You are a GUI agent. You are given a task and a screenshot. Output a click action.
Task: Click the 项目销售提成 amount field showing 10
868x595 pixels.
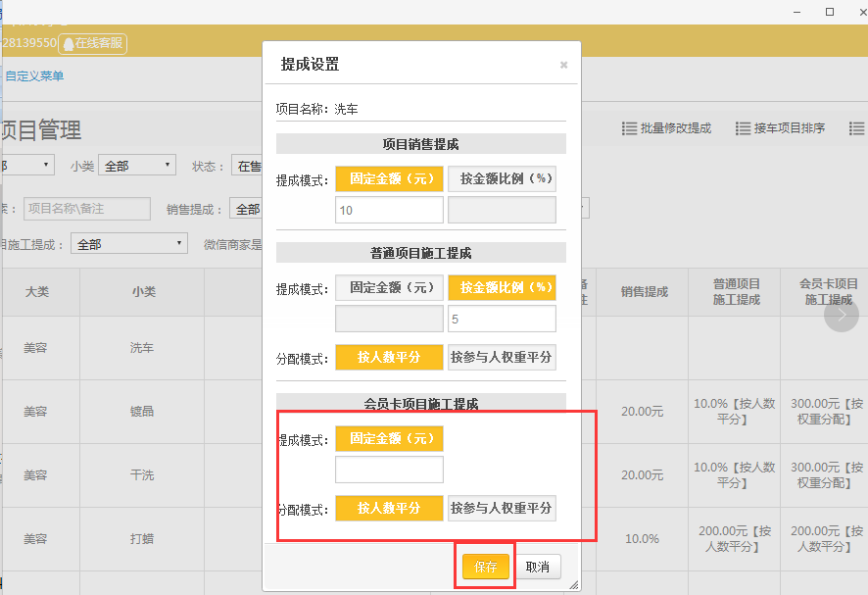click(x=389, y=210)
